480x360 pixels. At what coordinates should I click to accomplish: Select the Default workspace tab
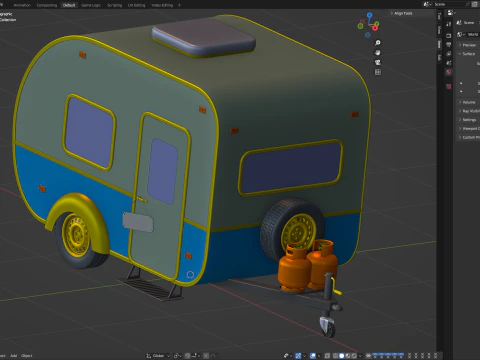coord(69,5)
